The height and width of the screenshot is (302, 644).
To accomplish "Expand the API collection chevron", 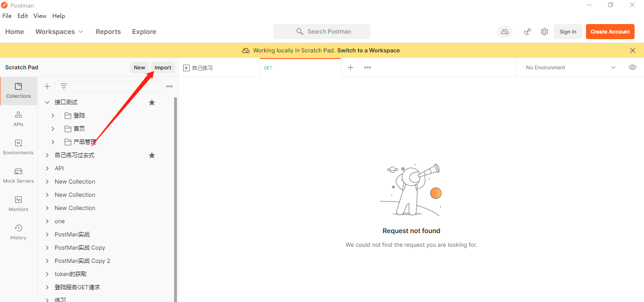I will pyautogui.click(x=47, y=168).
